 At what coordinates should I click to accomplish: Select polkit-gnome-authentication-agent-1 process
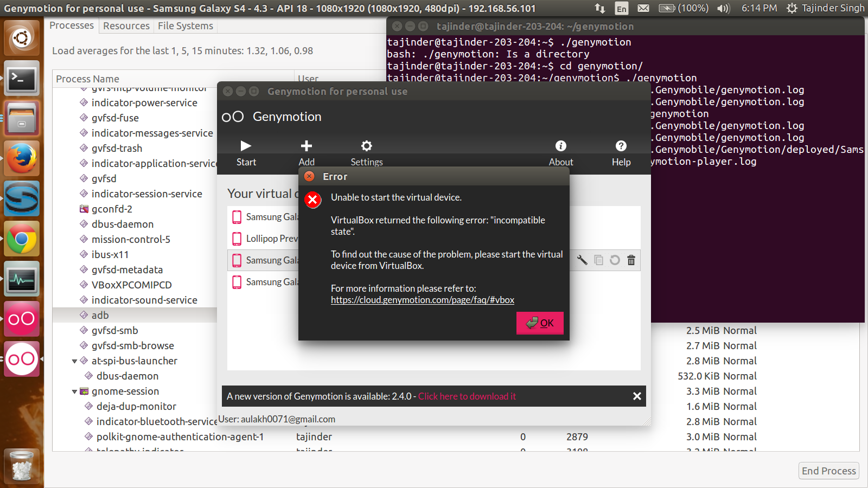pos(180,436)
